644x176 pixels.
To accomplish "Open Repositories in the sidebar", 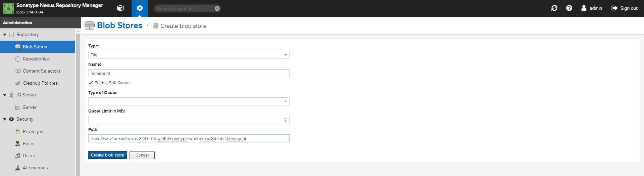I will click(x=38, y=59).
